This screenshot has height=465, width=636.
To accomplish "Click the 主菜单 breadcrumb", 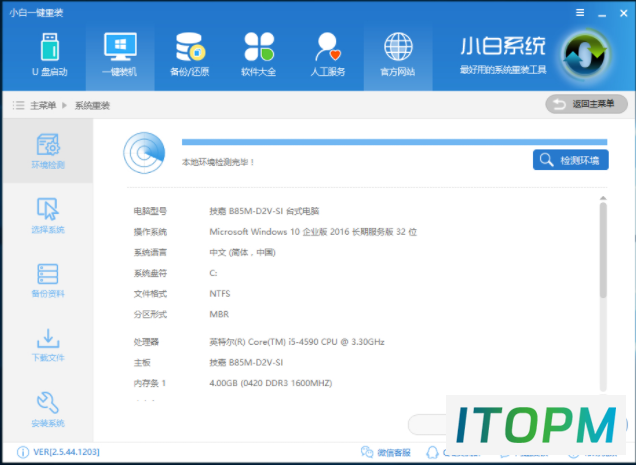I will (43, 105).
